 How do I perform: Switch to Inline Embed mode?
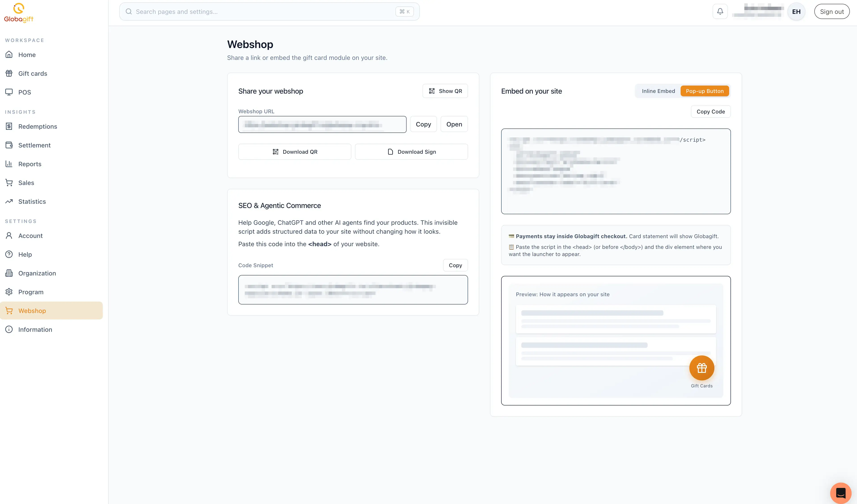pos(658,91)
